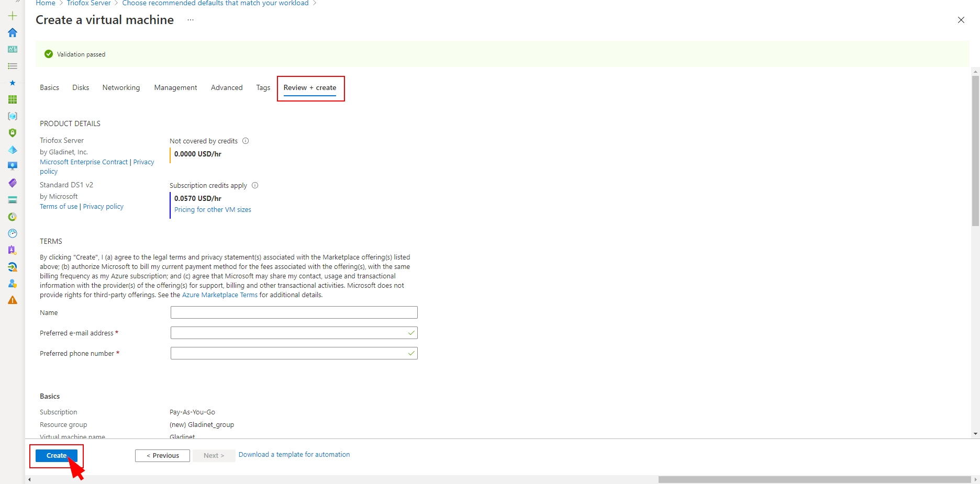Viewport: 980px width, 484px height.
Task: Click the vertical scrollbar thumb
Action: point(975,151)
